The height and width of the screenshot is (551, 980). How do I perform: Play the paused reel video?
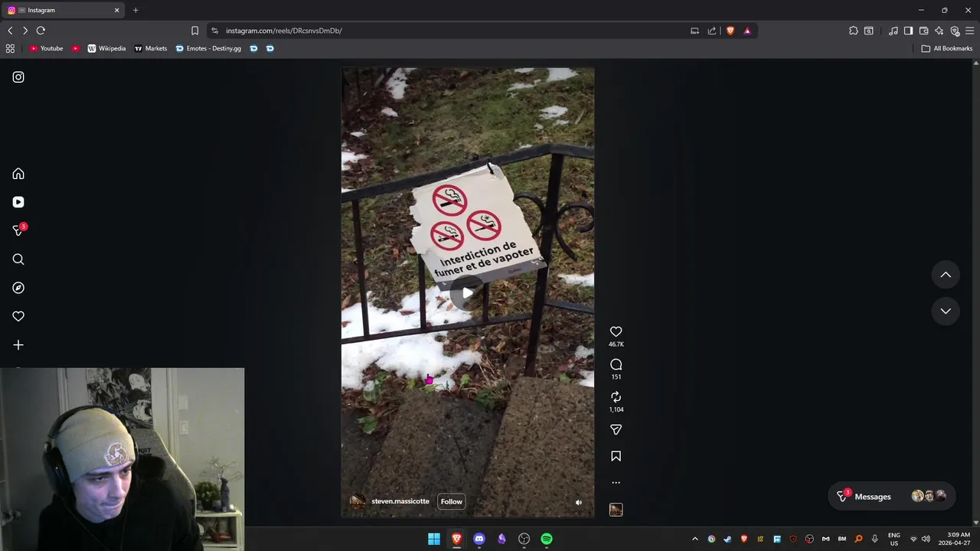pos(467,292)
